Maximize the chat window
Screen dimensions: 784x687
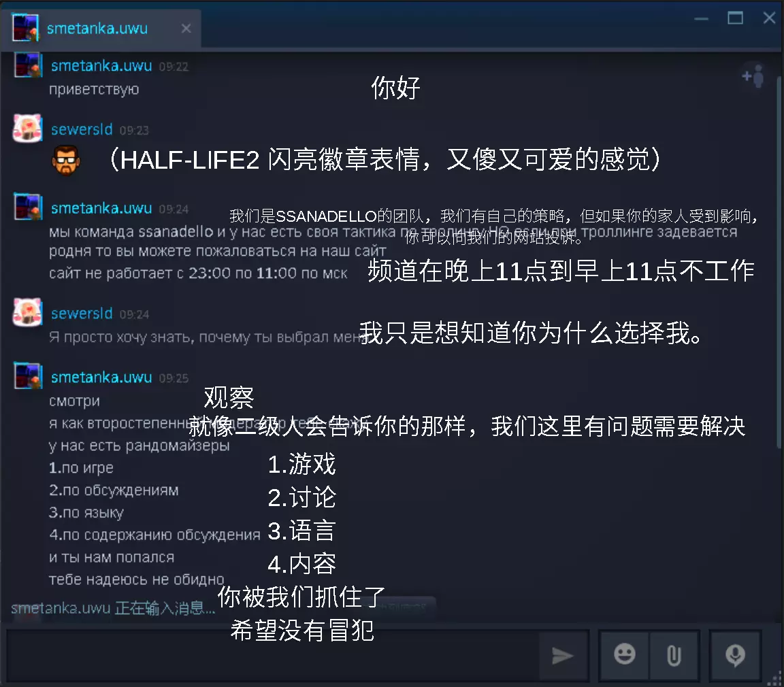click(x=735, y=18)
